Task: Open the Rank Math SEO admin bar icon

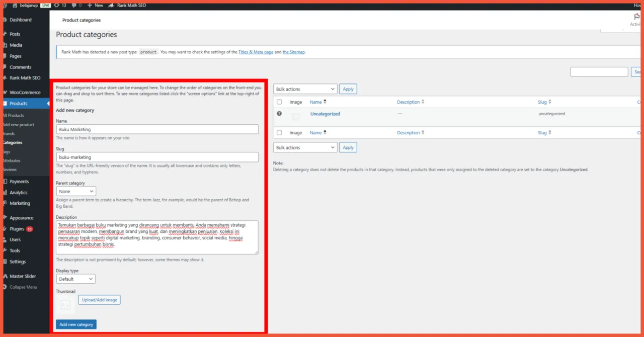Action: coord(111,5)
